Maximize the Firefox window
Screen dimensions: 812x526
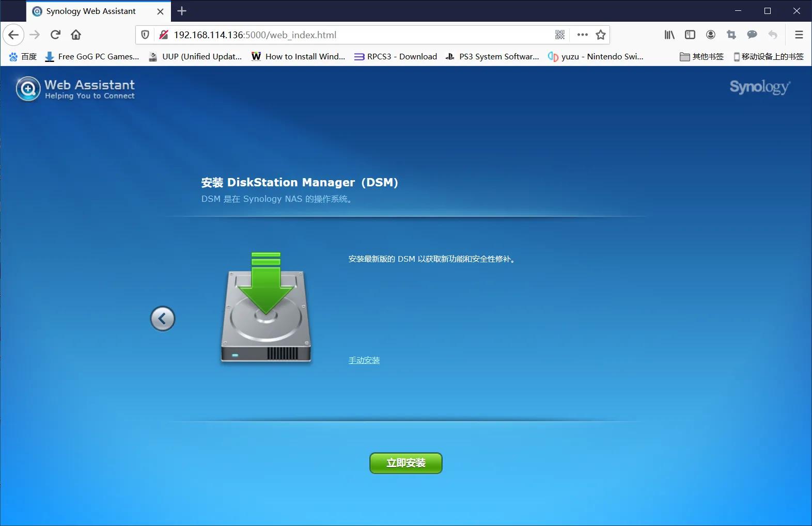[x=768, y=11]
